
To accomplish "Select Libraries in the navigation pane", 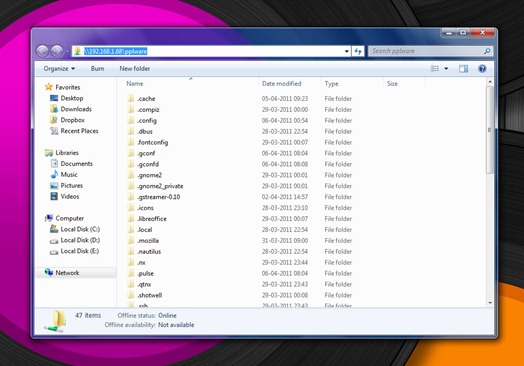I will (67, 152).
